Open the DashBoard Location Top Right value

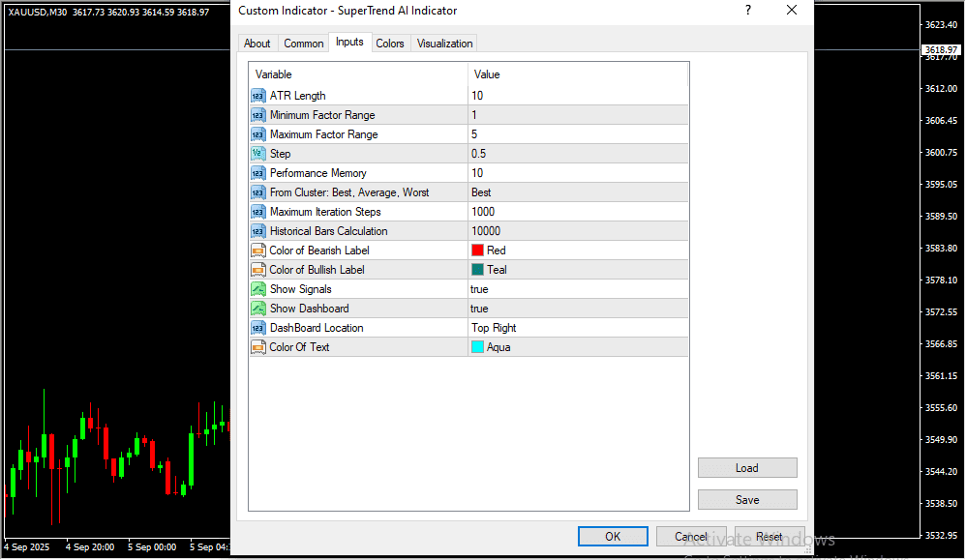(495, 328)
